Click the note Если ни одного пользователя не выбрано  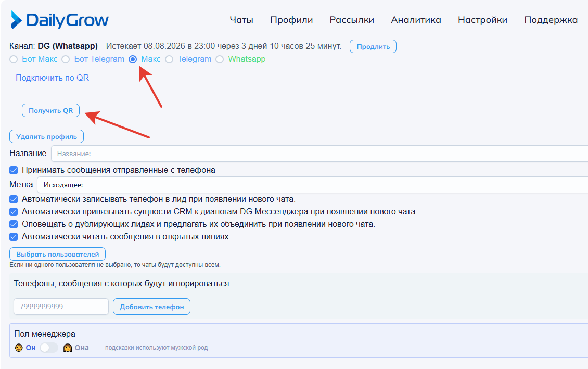pyautogui.click(x=115, y=265)
